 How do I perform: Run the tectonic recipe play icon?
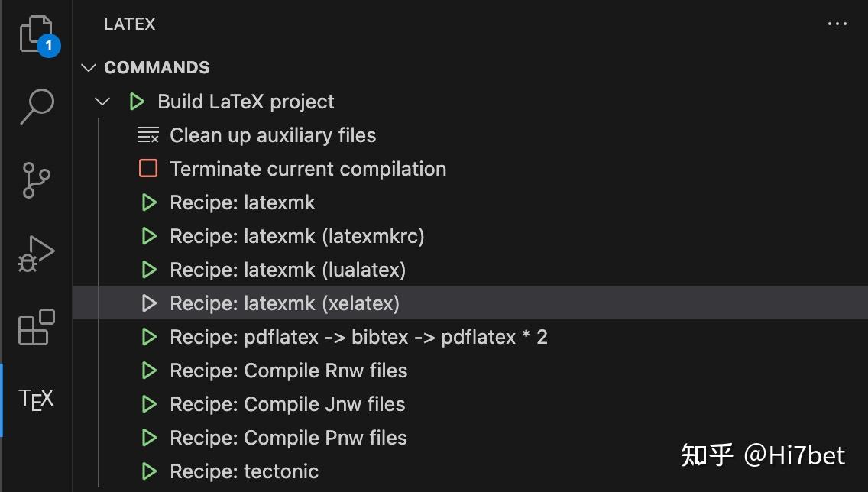coord(148,471)
